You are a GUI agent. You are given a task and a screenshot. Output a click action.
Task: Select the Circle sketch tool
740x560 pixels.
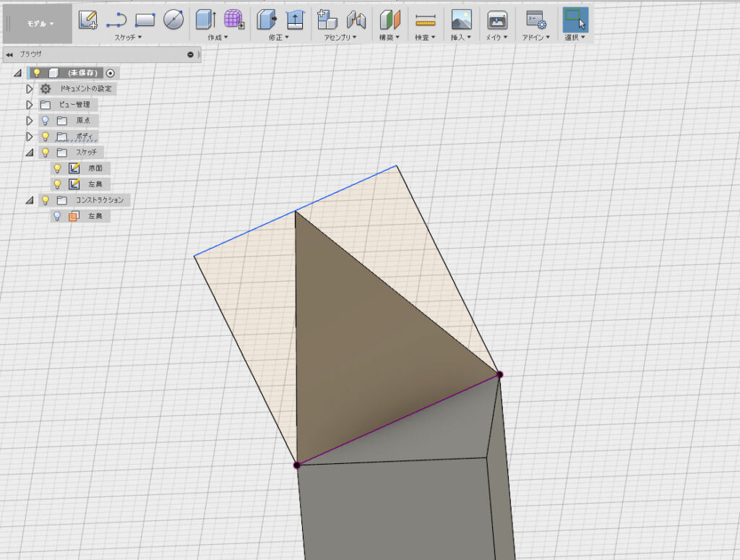click(x=173, y=20)
